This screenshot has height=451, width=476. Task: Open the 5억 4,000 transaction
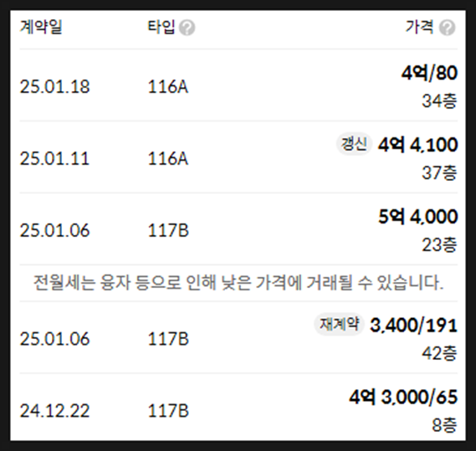pyautogui.click(x=417, y=217)
